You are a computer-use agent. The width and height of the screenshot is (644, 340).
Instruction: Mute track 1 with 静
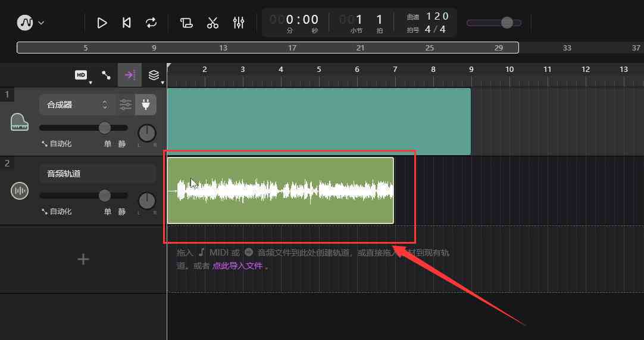click(x=122, y=144)
